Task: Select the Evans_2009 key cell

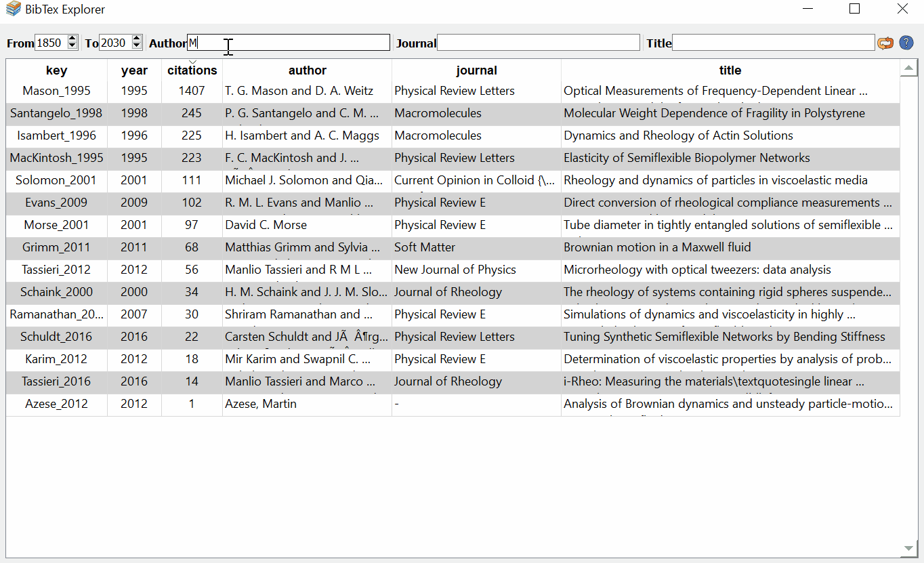Action: (x=57, y=203)
